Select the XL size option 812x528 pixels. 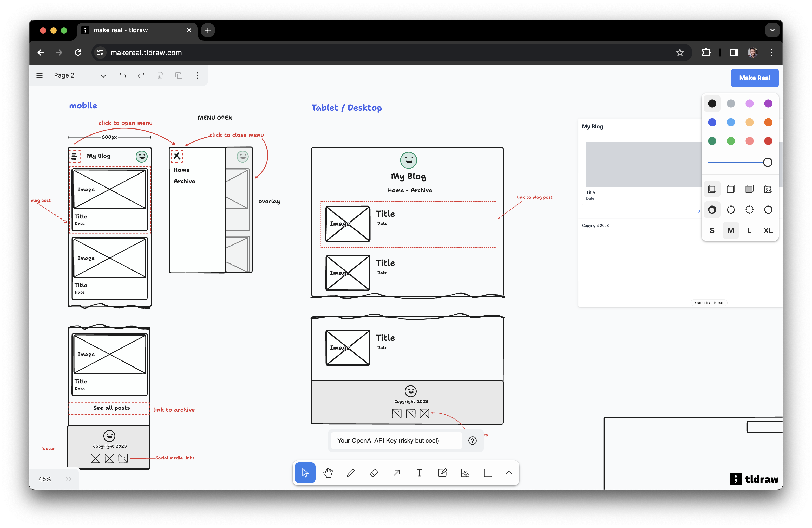(x=768, y=230)
